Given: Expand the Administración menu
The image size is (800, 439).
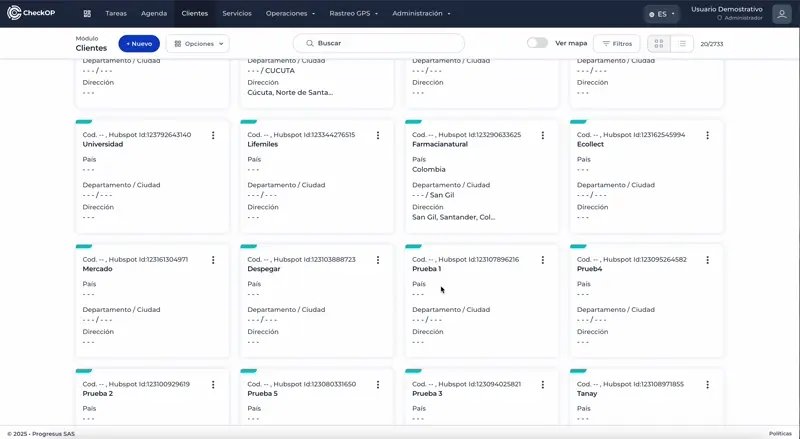Looking at the screenshot, I should [421, 14].
